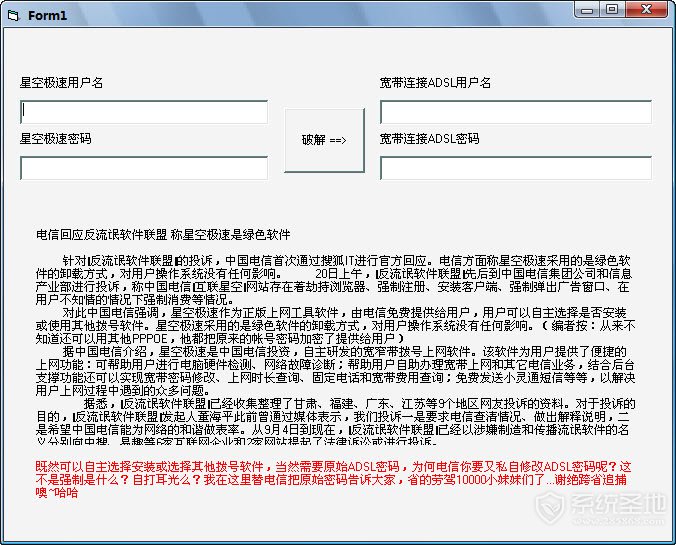Click the label 星空极速密码

56,138
